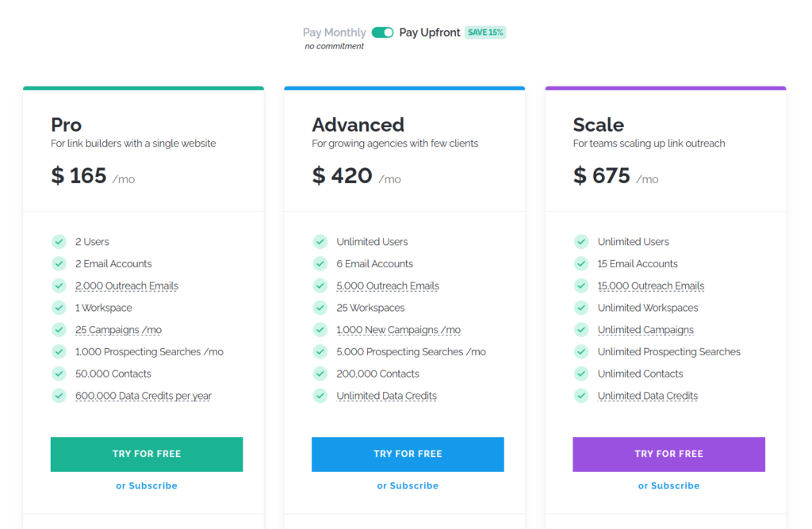Screen dimensions: 812x529
Task: Click the checkmark icon beside '15 Email Accounts'
Action: pos(581,263)
